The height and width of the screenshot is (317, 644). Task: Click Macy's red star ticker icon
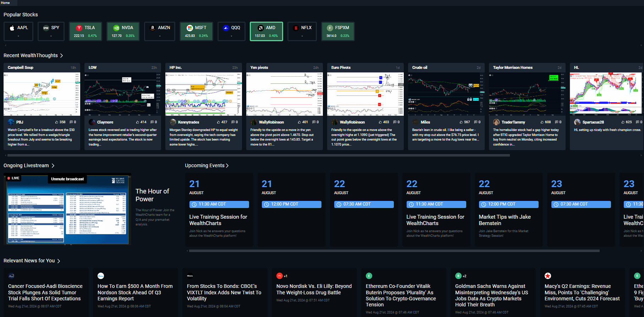(548, 276)
